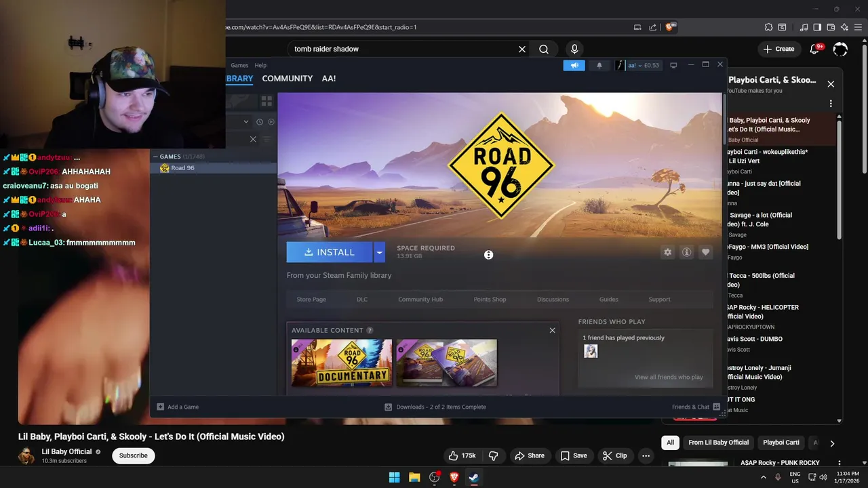Subscribe to Lil Baby Official
This screenshot has height=488, width=868.
(x=133, y=455)
